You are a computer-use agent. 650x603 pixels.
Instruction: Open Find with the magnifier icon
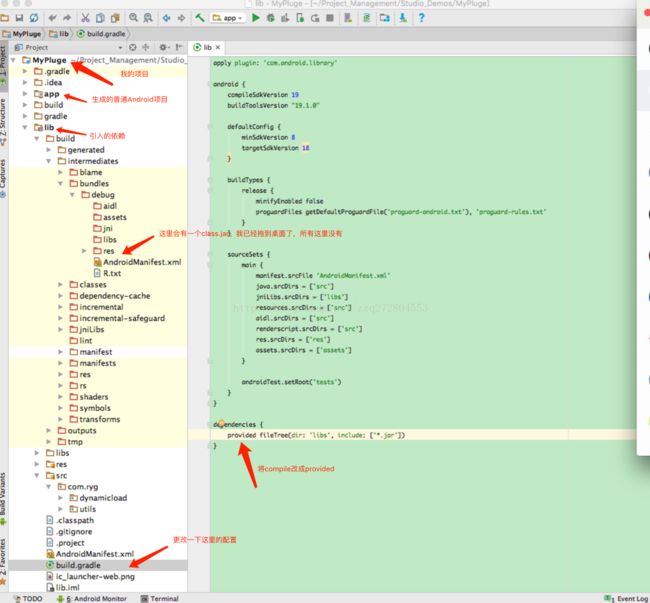tap(133, 18)
